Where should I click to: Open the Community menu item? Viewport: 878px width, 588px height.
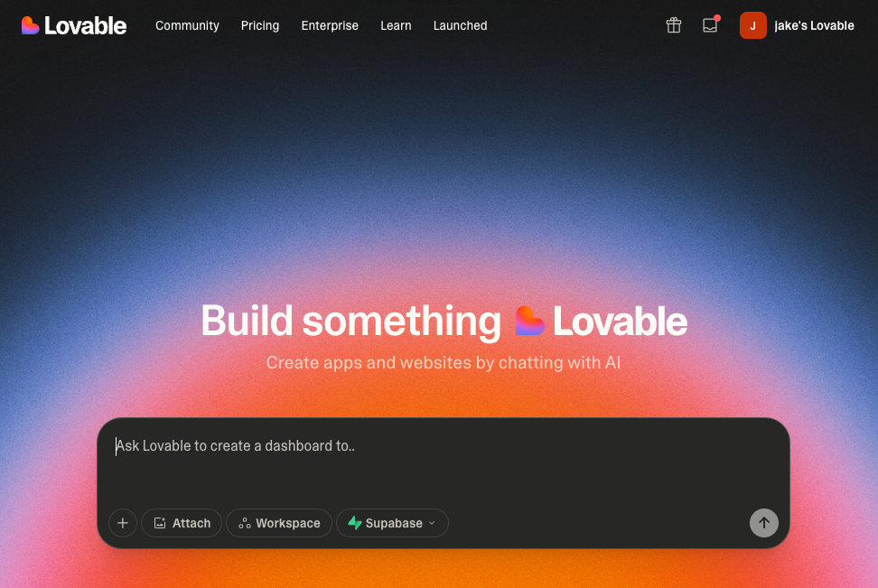[x=187, y=25]
